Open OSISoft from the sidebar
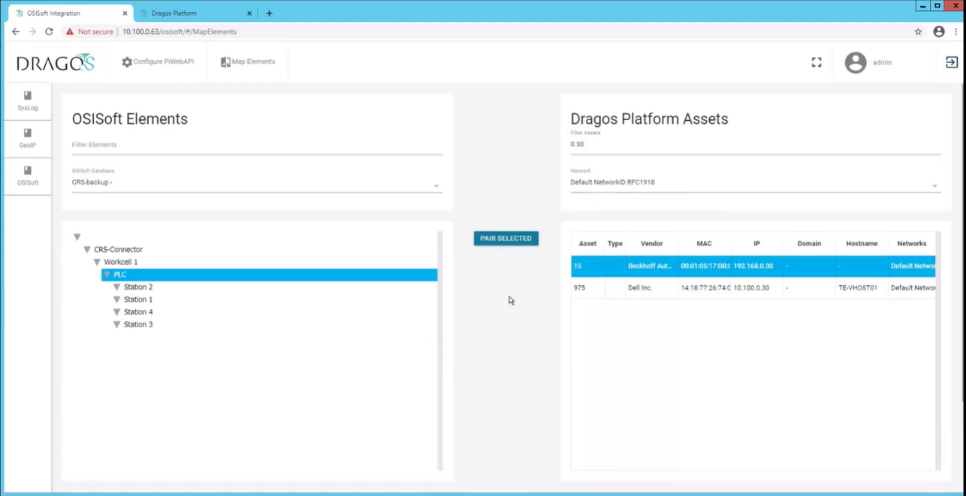966x496 pixels. [x=27, y=176]
